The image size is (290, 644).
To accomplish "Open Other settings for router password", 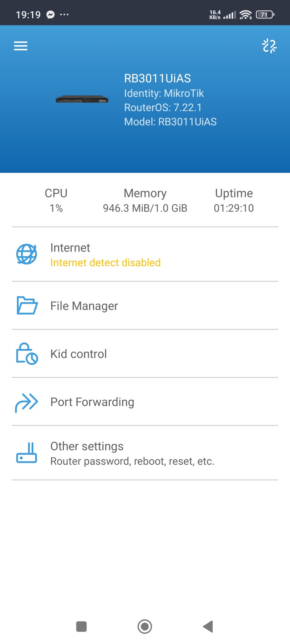I will click(x=132, y=453).
